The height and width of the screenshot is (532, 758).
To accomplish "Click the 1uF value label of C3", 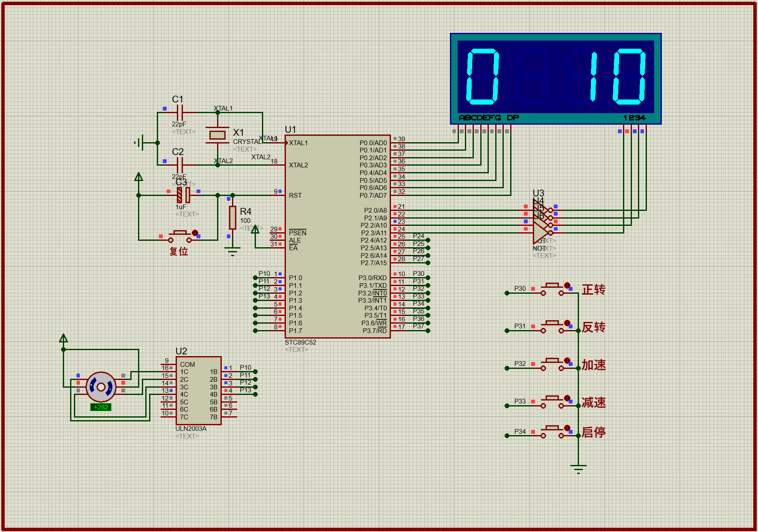I will click(181, 207).
